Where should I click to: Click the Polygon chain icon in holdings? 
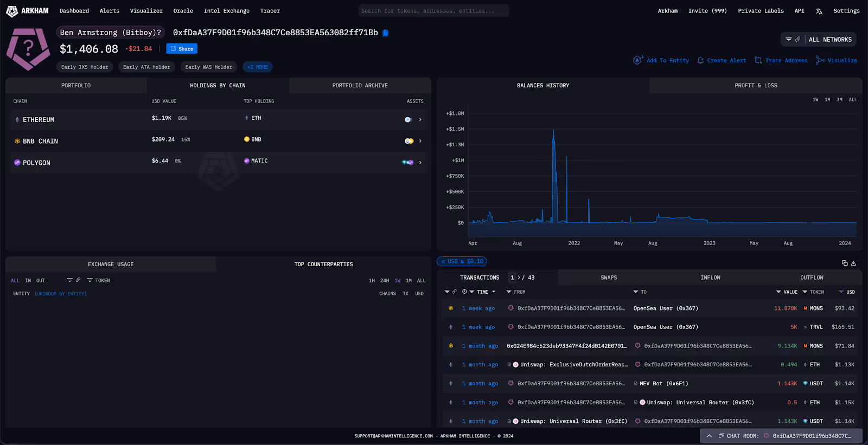17,163
